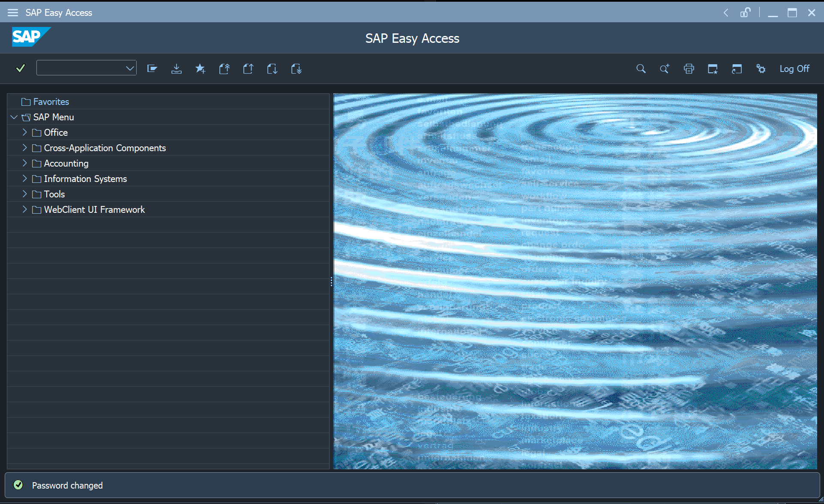Click the download user menu icon

(176, 69)
